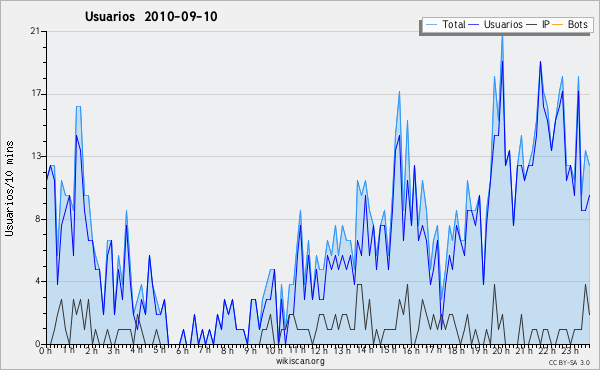Screen dimensions: 600x370
Task: Click the "19 h" x-axis label
Action: pyautogui.click(x=478, y=351)
